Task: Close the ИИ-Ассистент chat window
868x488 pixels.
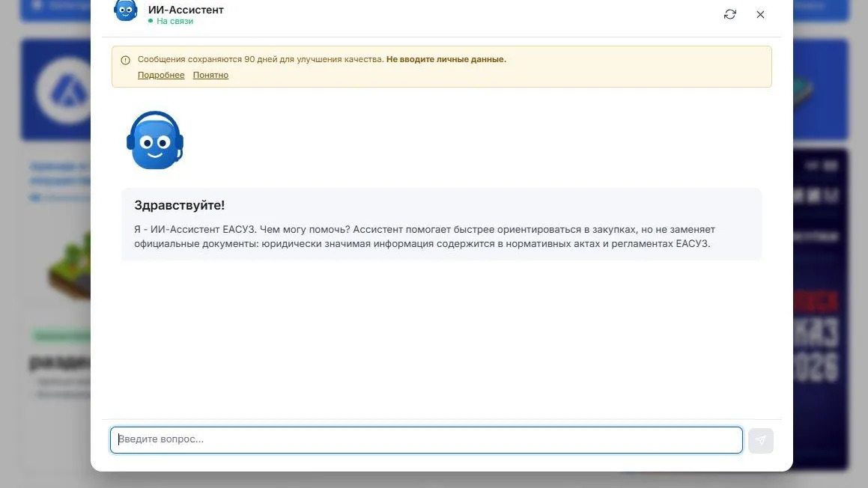Action: pyautogui.click(x=760, y=14)
